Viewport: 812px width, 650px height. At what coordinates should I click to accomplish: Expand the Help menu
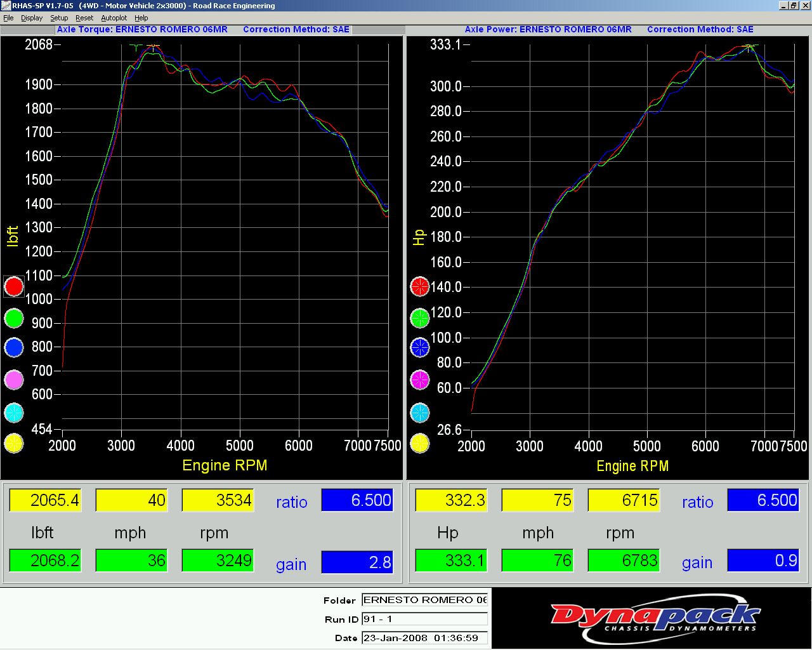[141, 18]
